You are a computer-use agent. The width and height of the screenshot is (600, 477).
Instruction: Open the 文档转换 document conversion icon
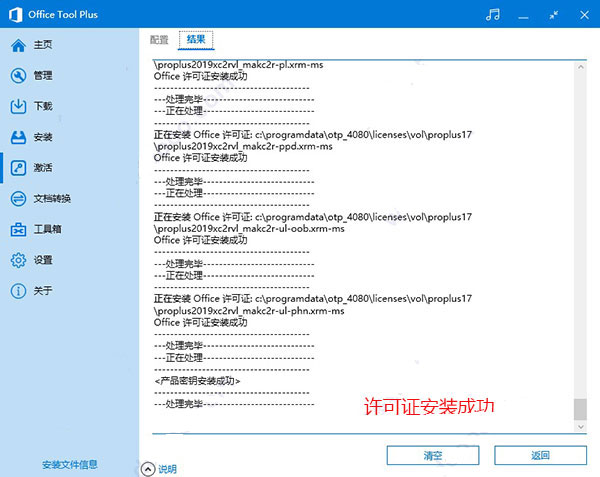(x=18, y=199)
